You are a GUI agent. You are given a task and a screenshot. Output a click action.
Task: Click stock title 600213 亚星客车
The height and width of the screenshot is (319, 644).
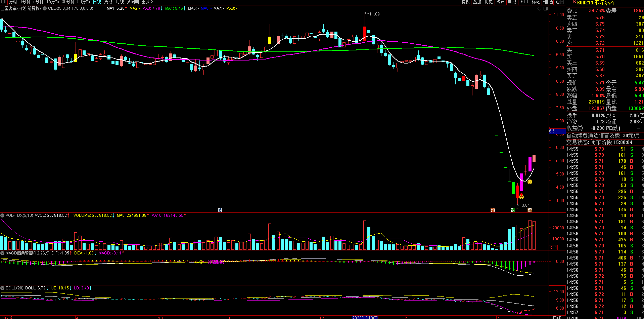[x=596, y=3]
